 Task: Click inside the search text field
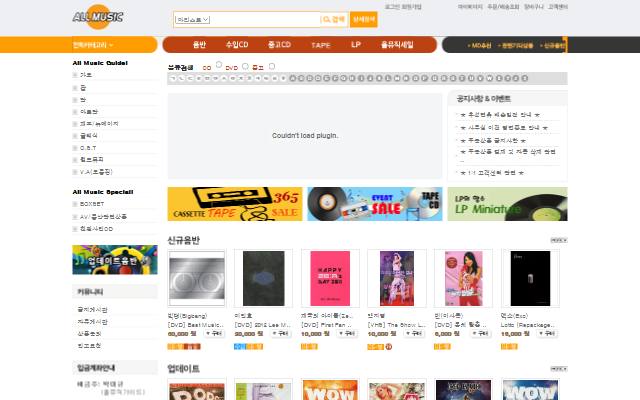point(264,19)
